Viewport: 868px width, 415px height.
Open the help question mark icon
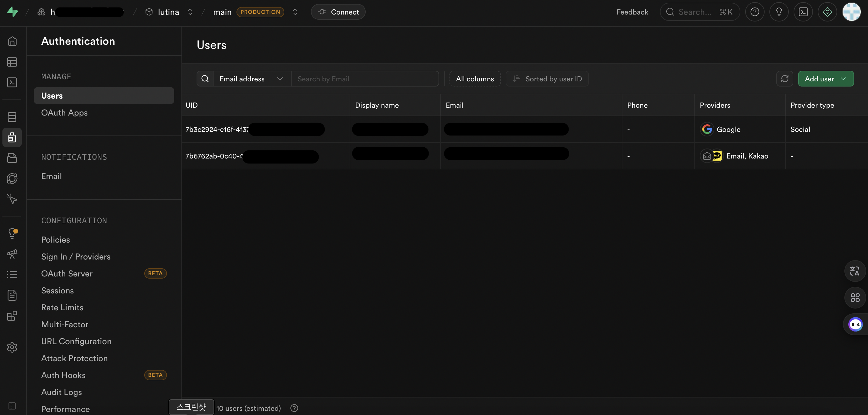tap(755, 12)
